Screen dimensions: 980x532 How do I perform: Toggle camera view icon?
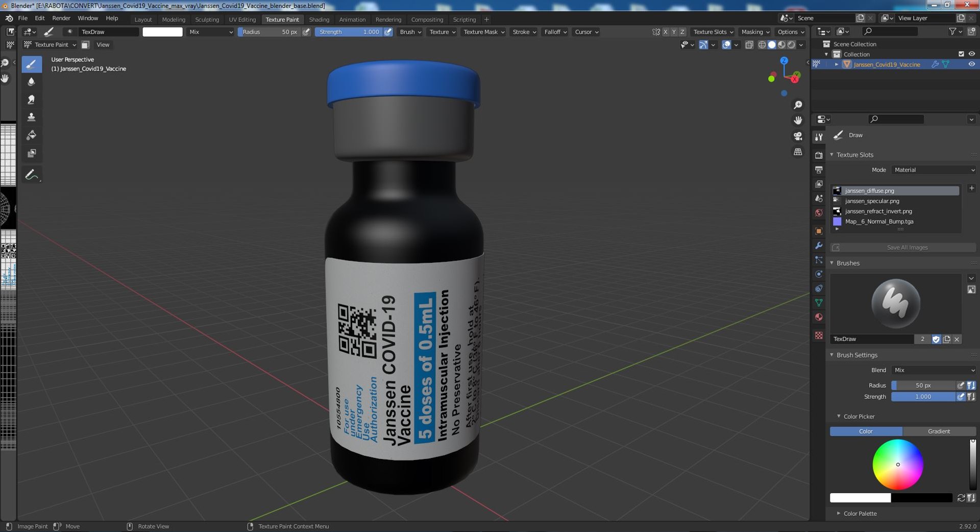point(798,136)
